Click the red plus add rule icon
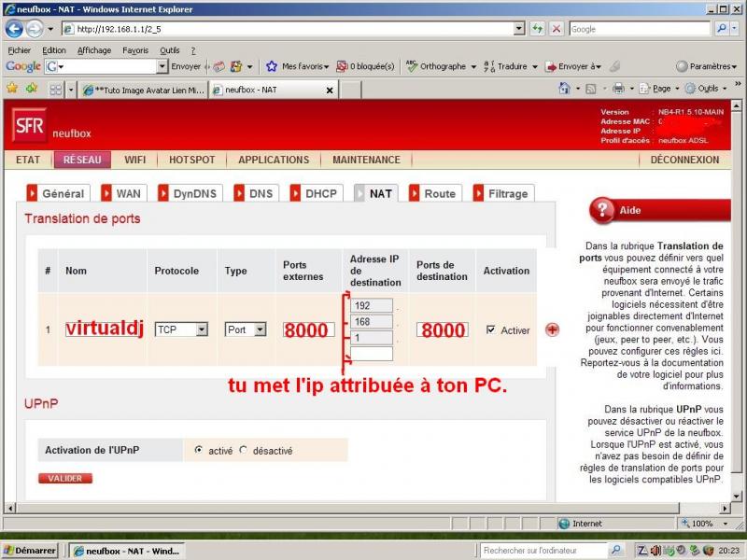 [552, 329]
